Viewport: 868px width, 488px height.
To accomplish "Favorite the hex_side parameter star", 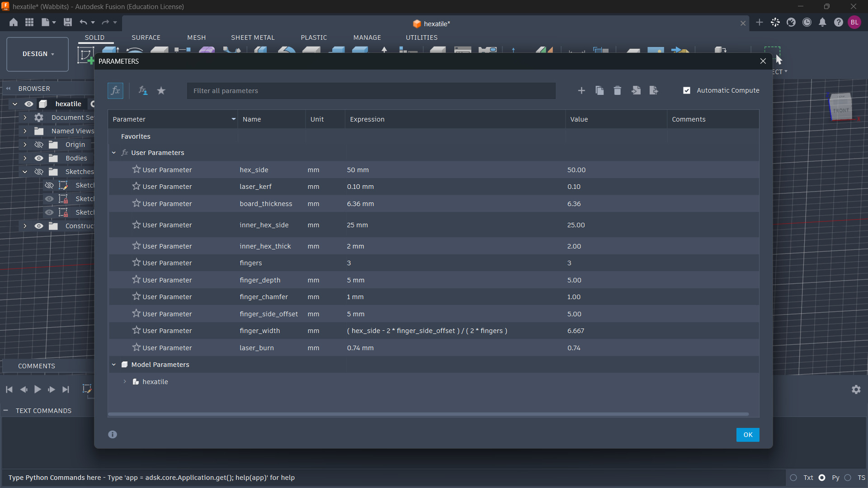I will [x=136, y=169].
